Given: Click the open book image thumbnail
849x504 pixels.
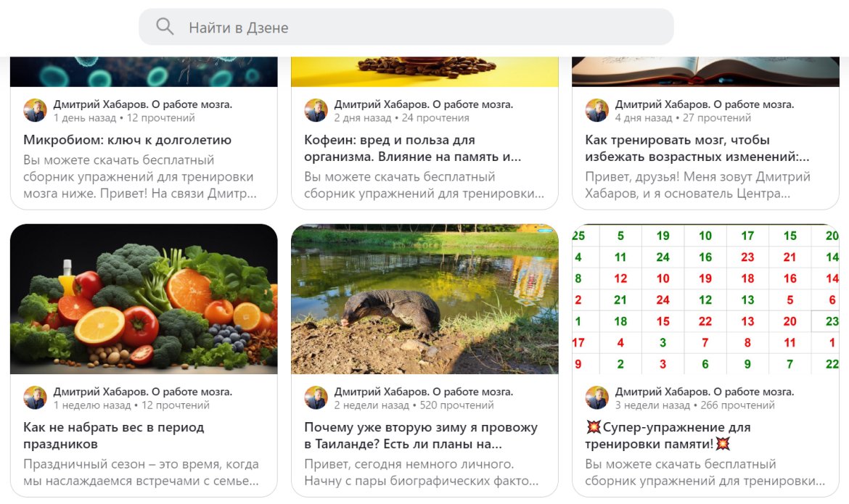Looking at the screenshot, I should point(705,72).
